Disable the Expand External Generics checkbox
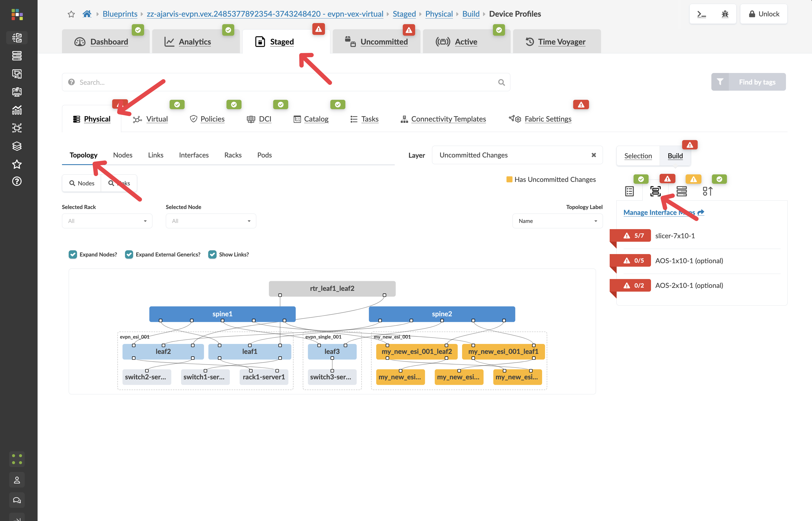 (129, 254)
